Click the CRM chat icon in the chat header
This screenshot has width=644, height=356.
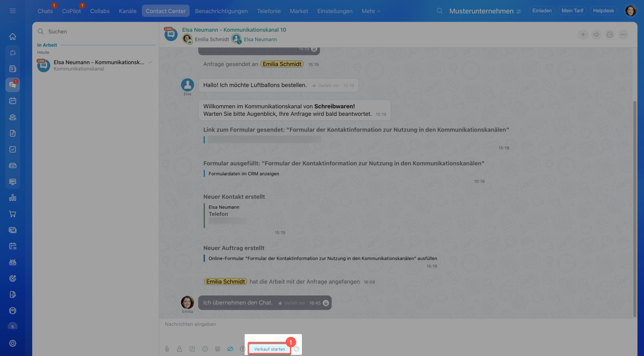pyautogui.click(x=171, y=34)
